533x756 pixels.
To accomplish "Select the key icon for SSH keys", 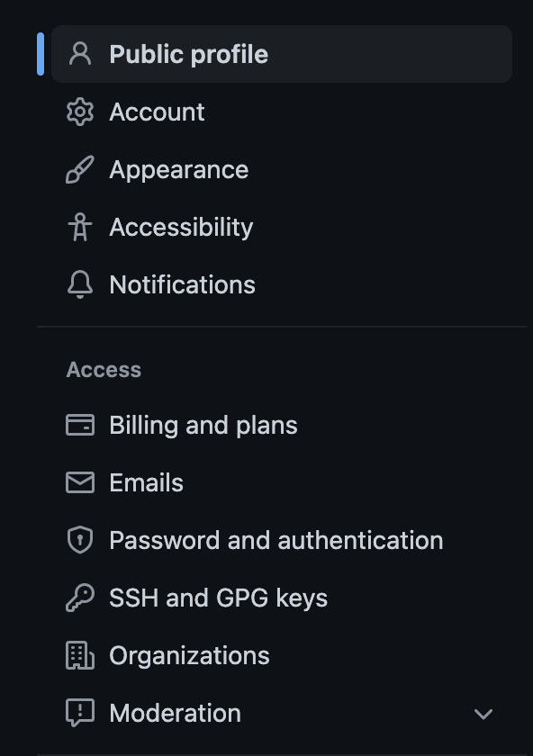I will click(x=80, y=598).
